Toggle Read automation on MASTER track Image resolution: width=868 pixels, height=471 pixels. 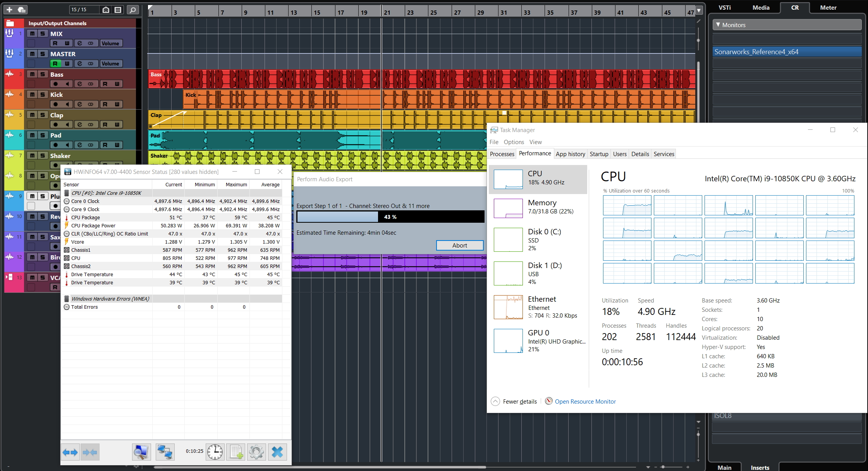pyautogui.click(x=55, y=64)
